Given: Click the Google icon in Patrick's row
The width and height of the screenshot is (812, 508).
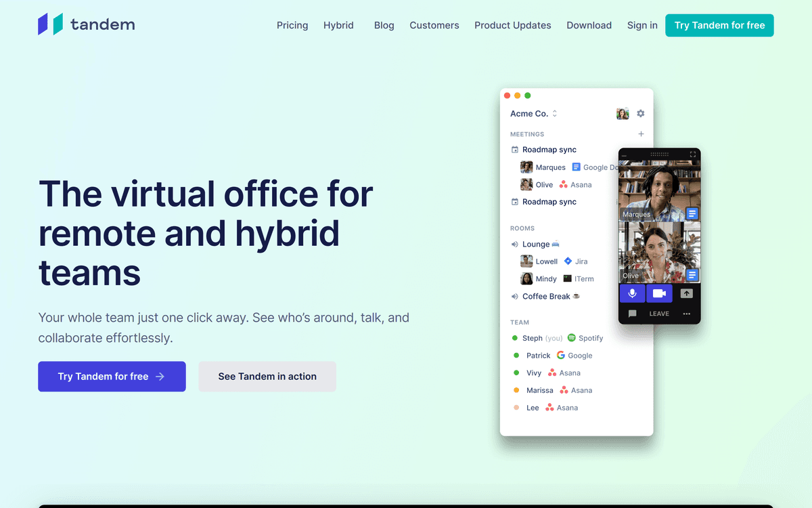Looking at the screenshot, I should (x=560, y=356).
